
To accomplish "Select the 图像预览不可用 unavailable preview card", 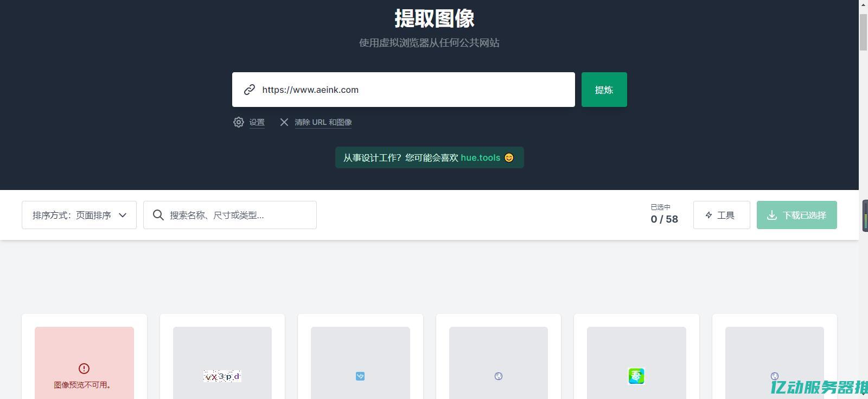I will click(84, 363).
